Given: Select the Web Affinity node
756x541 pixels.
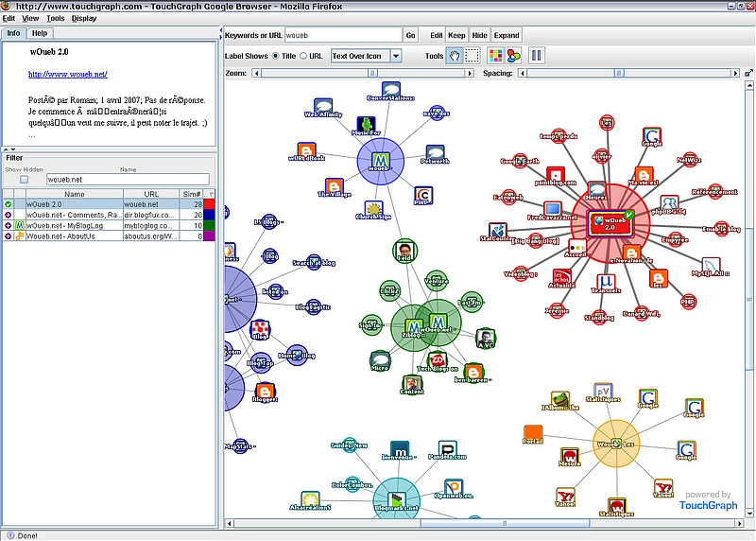Looking at the screenshot, I should tap(322, 107).
